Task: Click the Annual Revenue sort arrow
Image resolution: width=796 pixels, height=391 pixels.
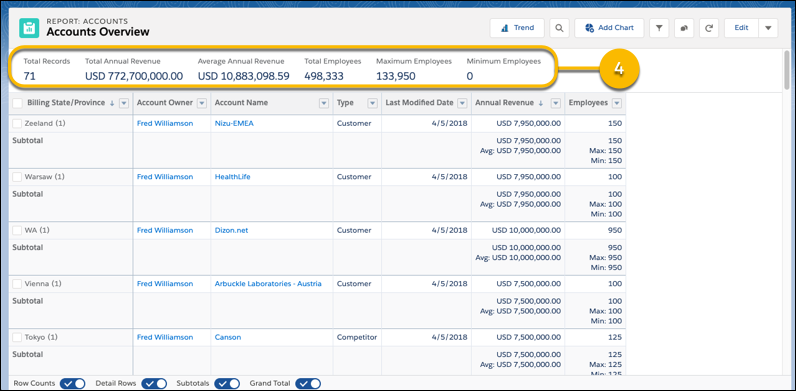Action: pyautogui.click(x=541, y=103)
